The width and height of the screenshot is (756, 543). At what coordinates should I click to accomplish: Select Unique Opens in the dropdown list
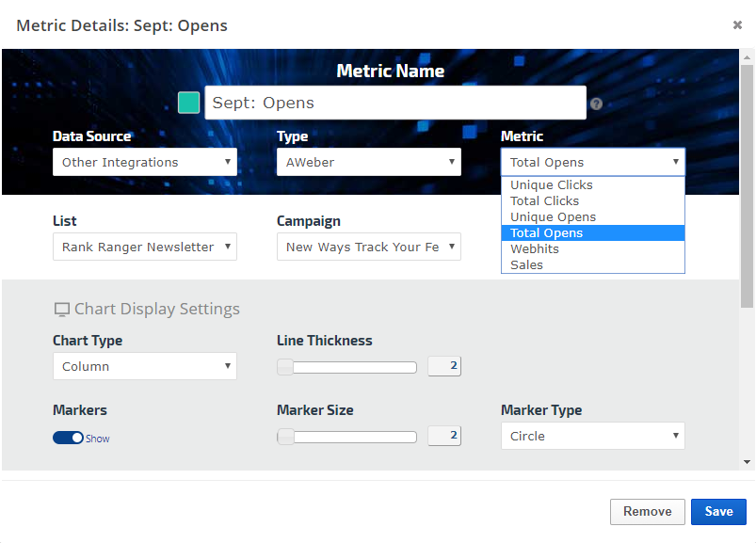(x=553, y=217)
